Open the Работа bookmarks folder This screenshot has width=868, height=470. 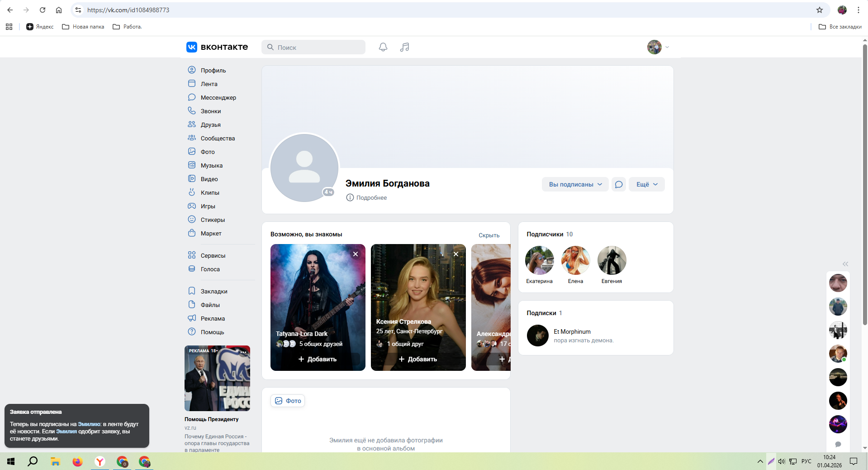tap(127, 27)
